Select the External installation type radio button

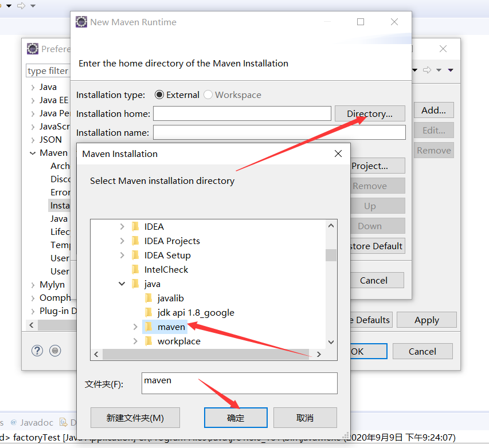click(159, 95)
